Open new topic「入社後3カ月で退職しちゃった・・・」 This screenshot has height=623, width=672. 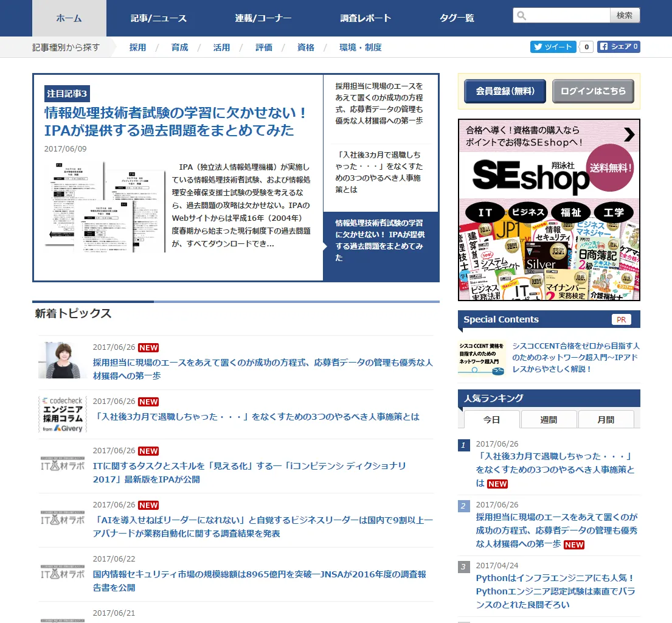[256, 417]
